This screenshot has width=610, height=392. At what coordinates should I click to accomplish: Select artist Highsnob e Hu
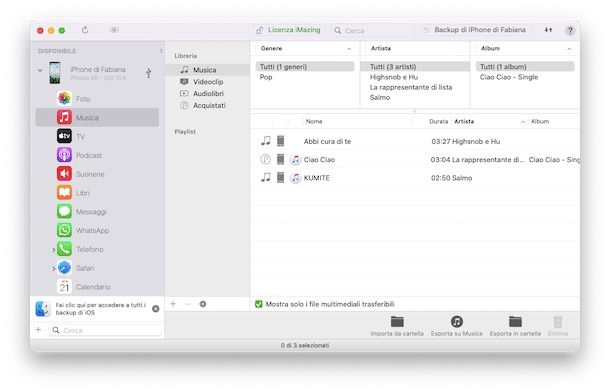[415, 77]
